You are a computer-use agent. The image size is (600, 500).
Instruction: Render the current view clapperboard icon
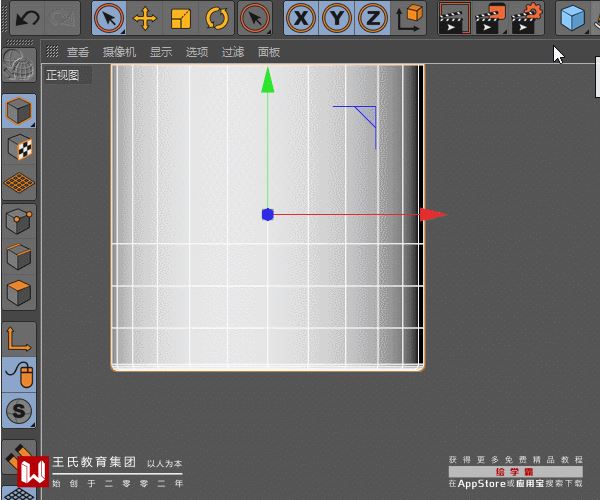[455, 18]
